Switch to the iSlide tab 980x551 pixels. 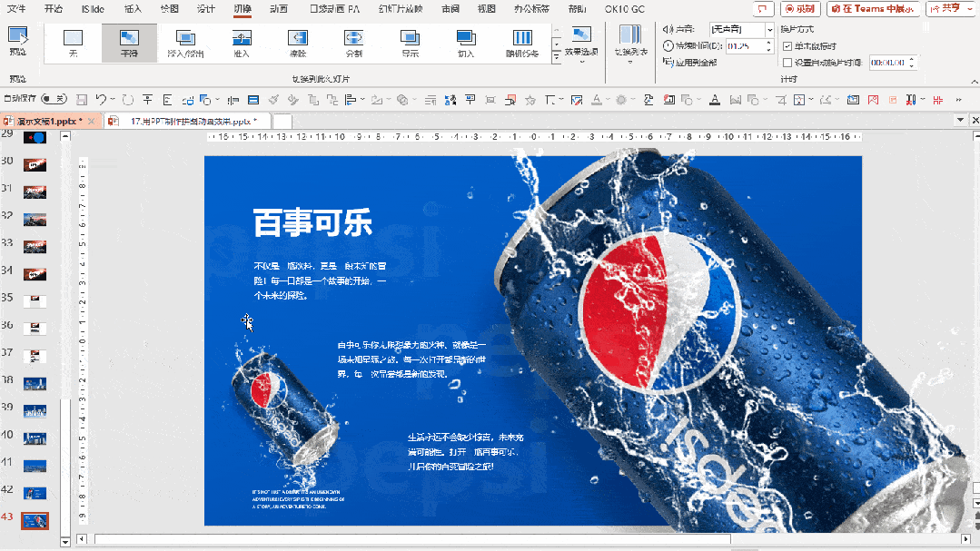click(94, 9)
